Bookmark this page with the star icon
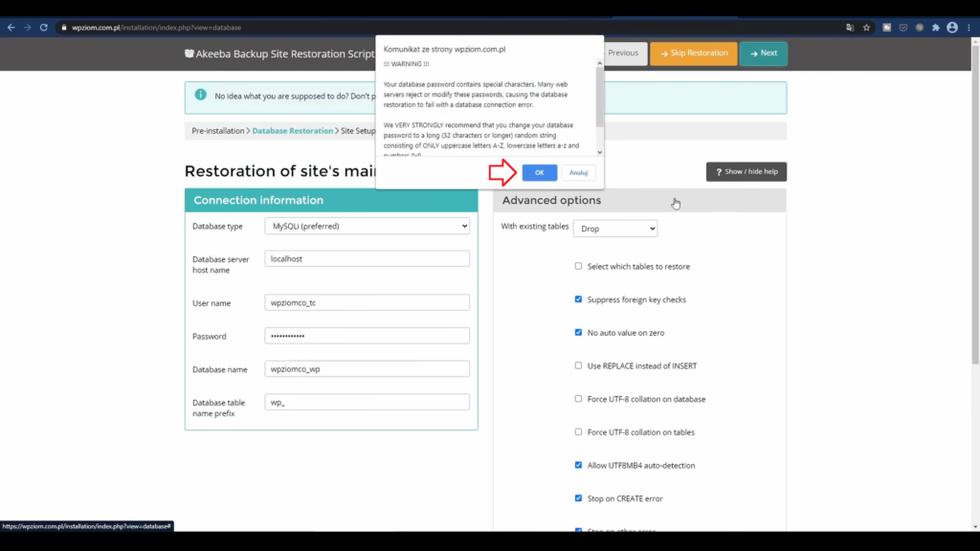This screenshot has height=551, width=980. (866, 28)
